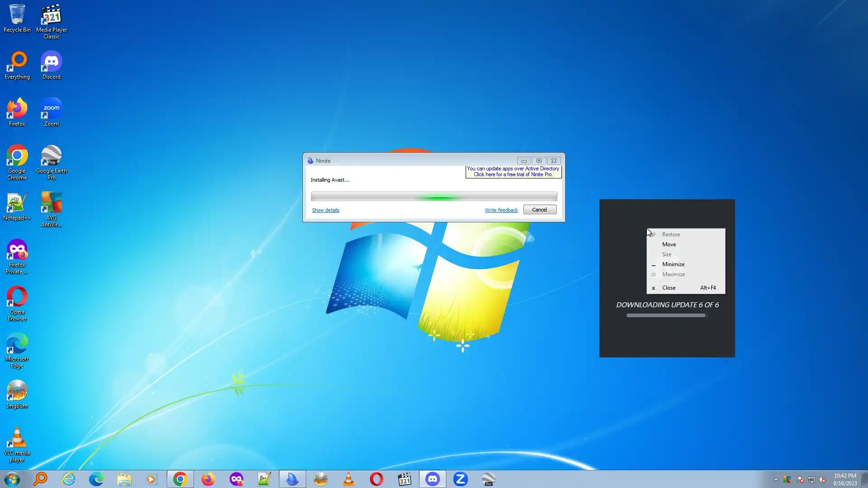Open the VLC cone icon in the taskbar

tap(349, 479)
